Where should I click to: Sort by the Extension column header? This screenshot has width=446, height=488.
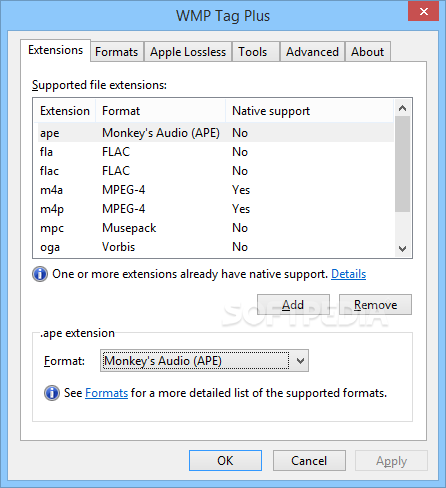pyautogui.click(x=65, y=111)
